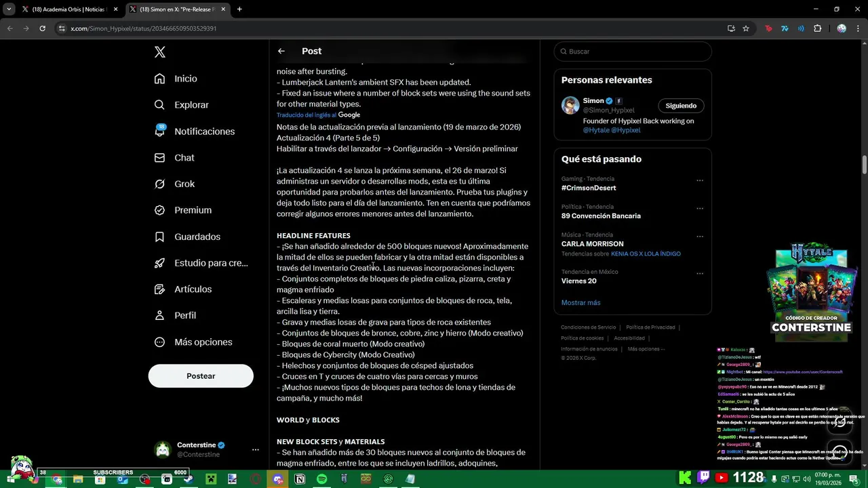Open CARLA MORRISON trend
The width and height of the screenshot is (868, 488).
click(x=593, y=244)
